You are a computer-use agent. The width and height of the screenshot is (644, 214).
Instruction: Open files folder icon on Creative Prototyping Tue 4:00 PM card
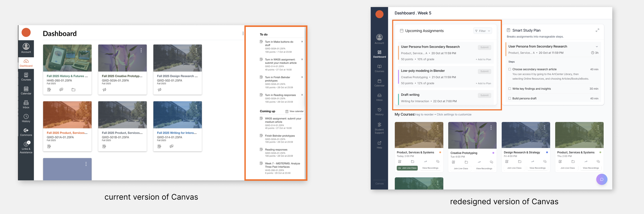click(466, 162)
